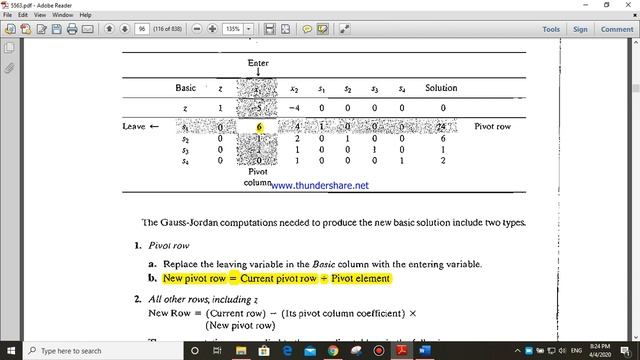Open the notification center icon

(x=625, y=351)
